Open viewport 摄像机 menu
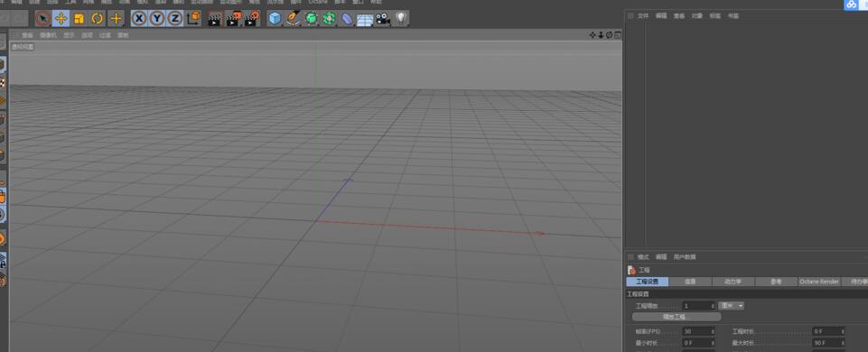Screen dimensions: 868x352 point(48,35)
